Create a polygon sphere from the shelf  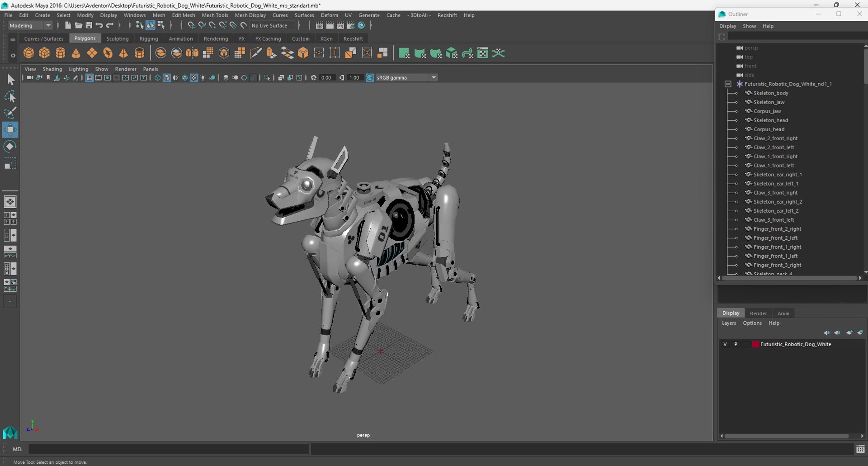[x=28, y=53]
